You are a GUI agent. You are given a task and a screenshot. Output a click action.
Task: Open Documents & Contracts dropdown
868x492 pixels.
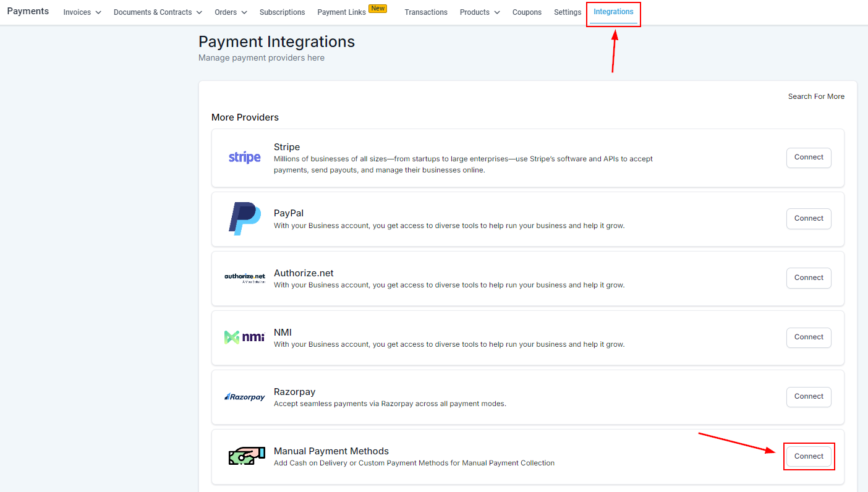tap(158, 12)
